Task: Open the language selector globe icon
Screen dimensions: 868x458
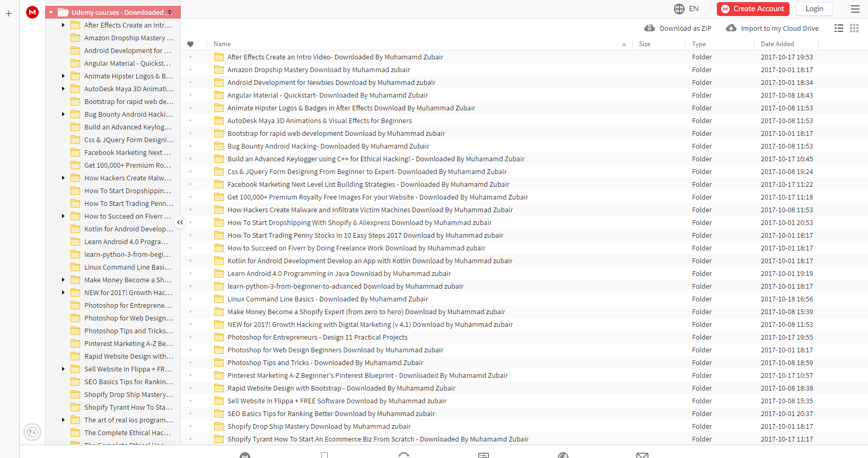Action: [679, 9]
